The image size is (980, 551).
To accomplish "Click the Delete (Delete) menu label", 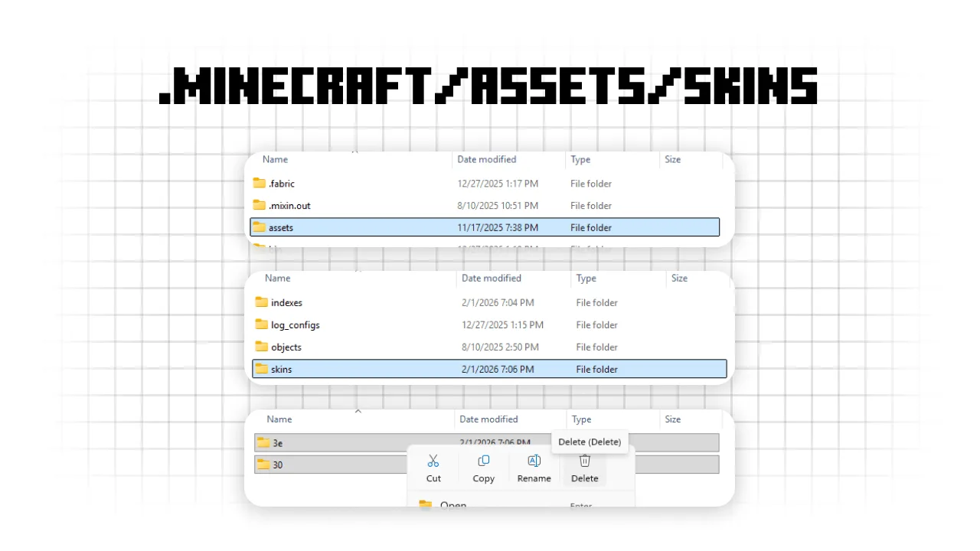I will tap(590, 442).
